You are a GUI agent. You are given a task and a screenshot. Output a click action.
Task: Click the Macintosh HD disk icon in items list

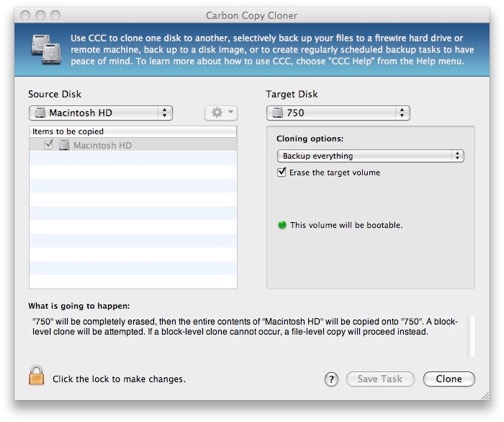click(x=64, y=145)
